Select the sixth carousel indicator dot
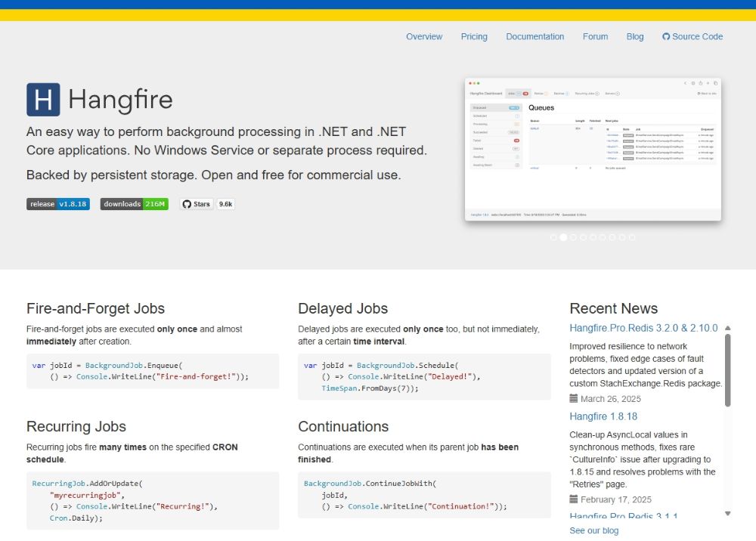This screenshot has height=541, width=756. [x=603, y=237]
